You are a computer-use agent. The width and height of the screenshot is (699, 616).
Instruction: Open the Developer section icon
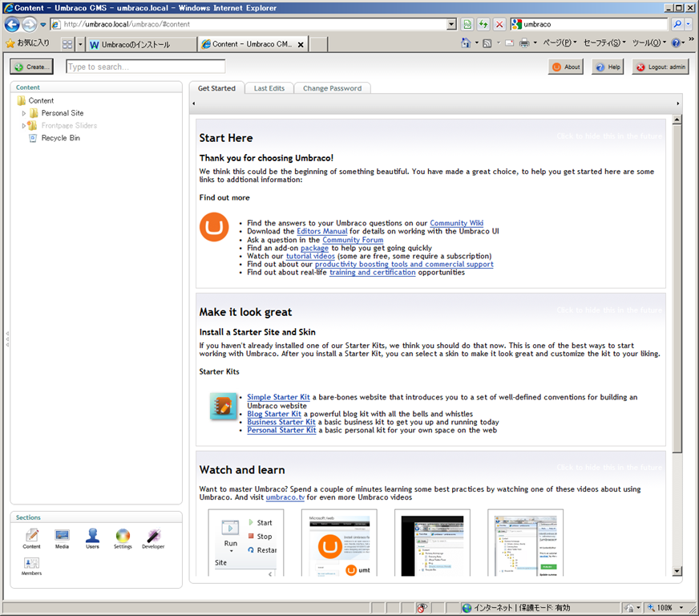click(x=153, y=538)
